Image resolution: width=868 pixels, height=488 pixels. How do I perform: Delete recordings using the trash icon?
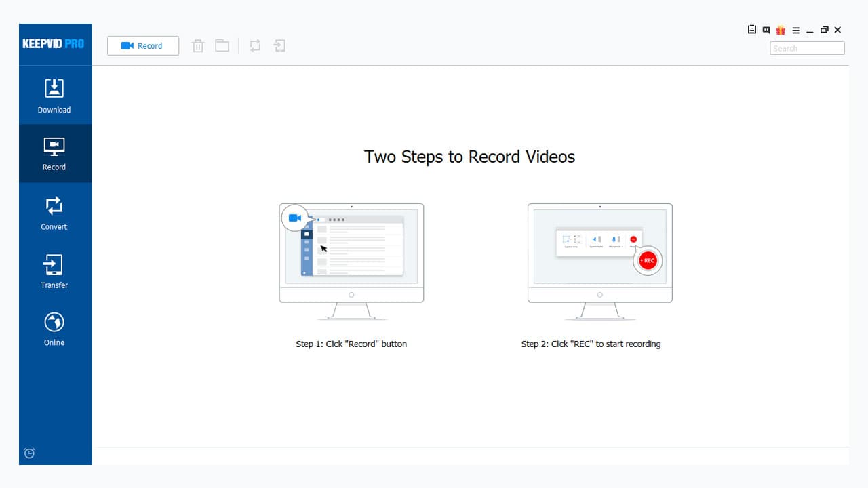tap(197, 45)
